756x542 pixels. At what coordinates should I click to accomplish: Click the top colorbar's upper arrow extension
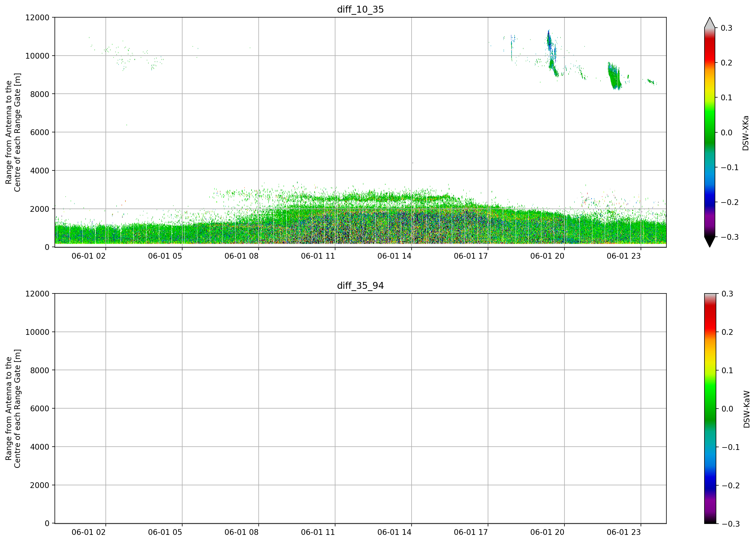click(710, 23)
